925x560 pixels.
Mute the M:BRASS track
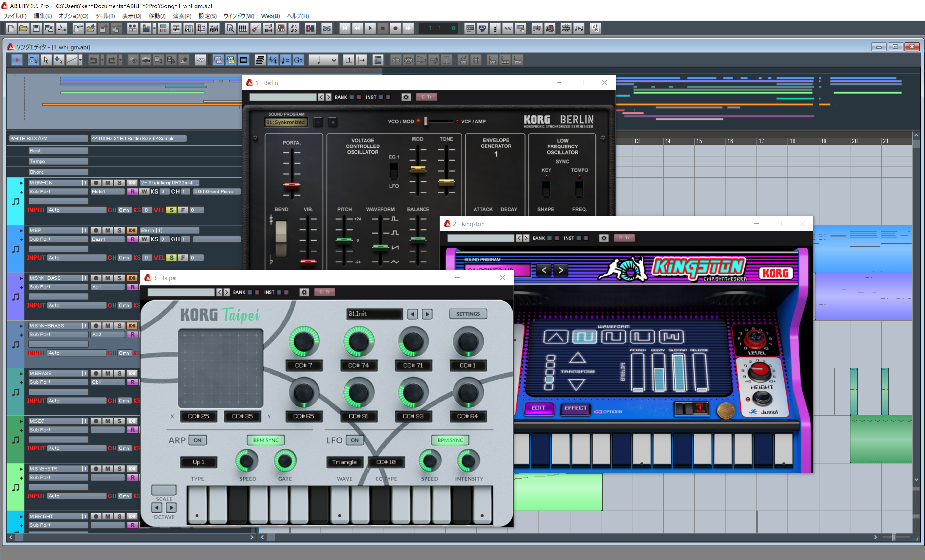[x=108, y=373]
